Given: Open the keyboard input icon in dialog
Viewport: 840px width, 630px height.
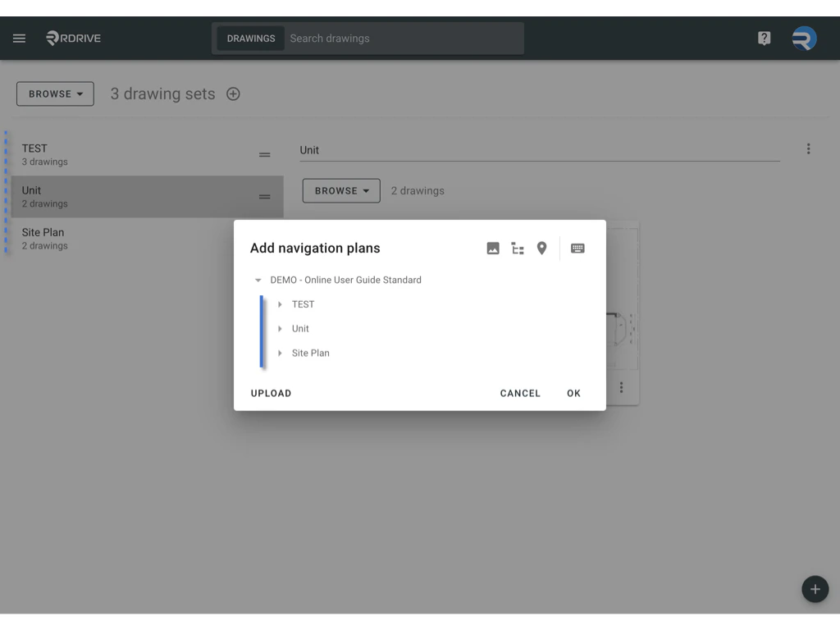Looking at the screenshot, I should tap(577, 248).
